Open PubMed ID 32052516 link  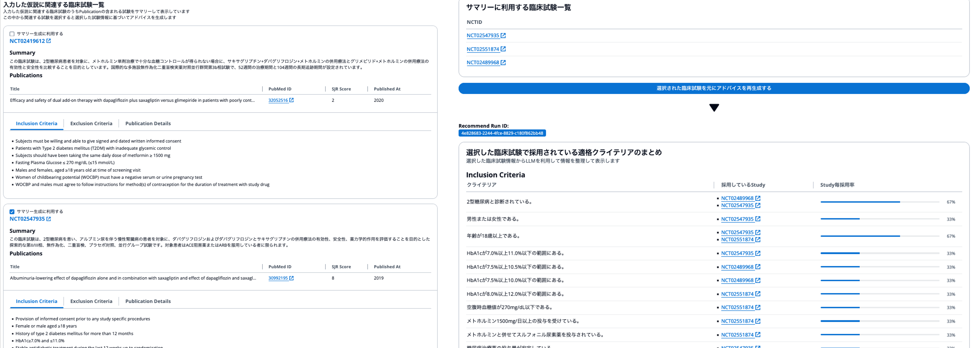point(278,100)
